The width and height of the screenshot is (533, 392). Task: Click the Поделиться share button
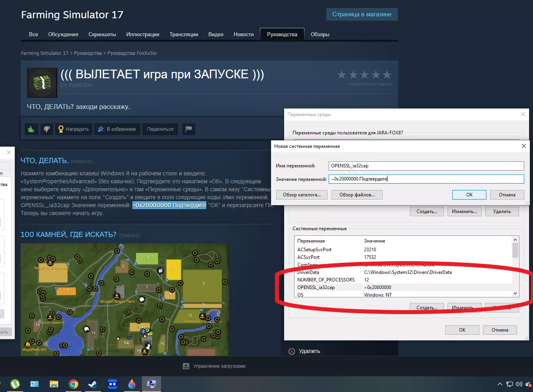[160, 129]
